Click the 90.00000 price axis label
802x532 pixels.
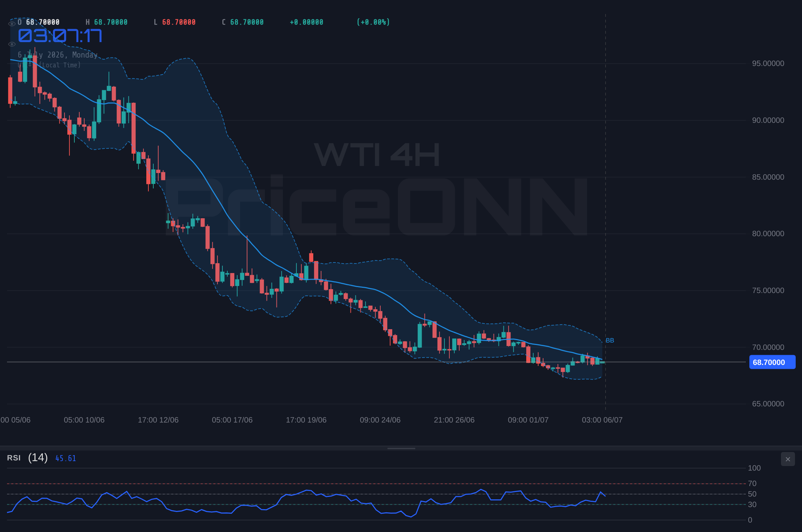(x=768, y=120)
